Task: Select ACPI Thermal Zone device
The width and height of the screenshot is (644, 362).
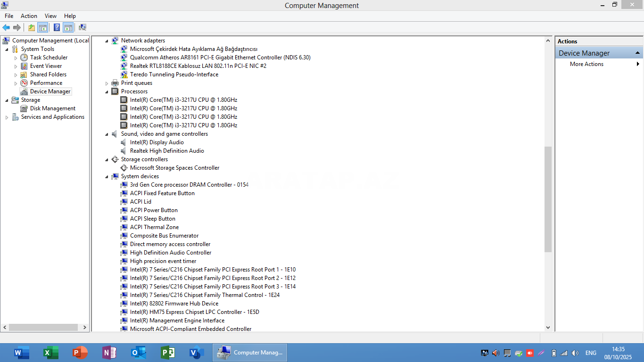Action: point(155,227)
